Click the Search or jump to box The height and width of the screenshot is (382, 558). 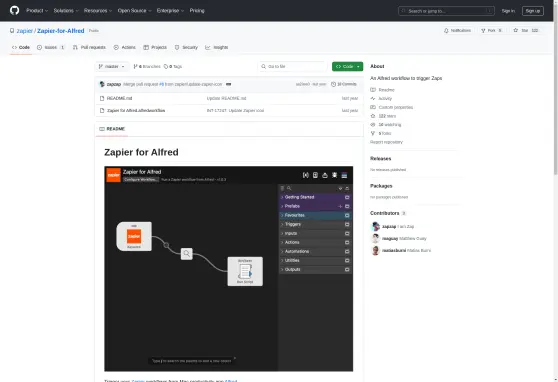click(447, 11)
